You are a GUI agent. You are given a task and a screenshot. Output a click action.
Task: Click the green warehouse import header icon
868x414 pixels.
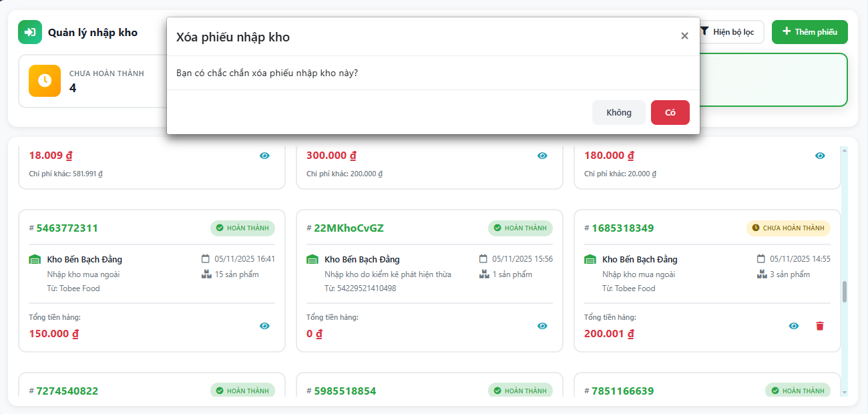click(30, 32)
